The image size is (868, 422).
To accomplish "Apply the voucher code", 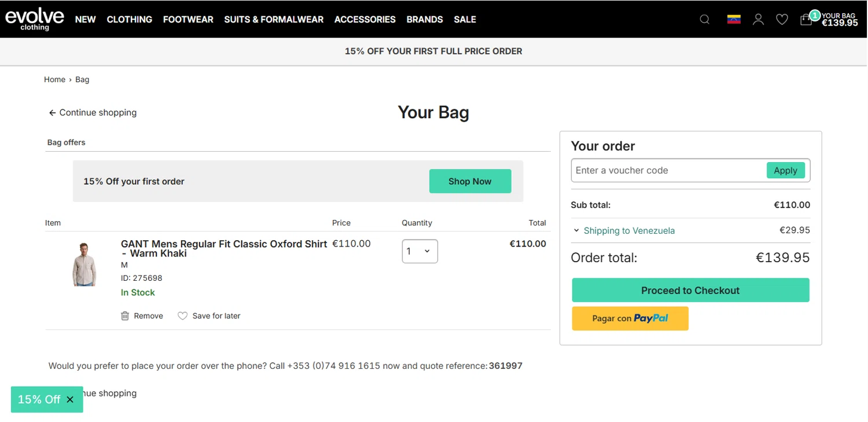I will [x=785, y=170].
